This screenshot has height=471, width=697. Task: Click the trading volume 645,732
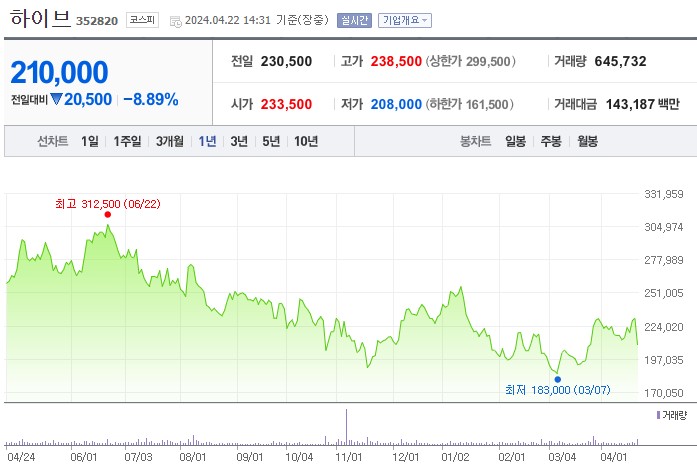pyautogui.click(x=621, y=61)
